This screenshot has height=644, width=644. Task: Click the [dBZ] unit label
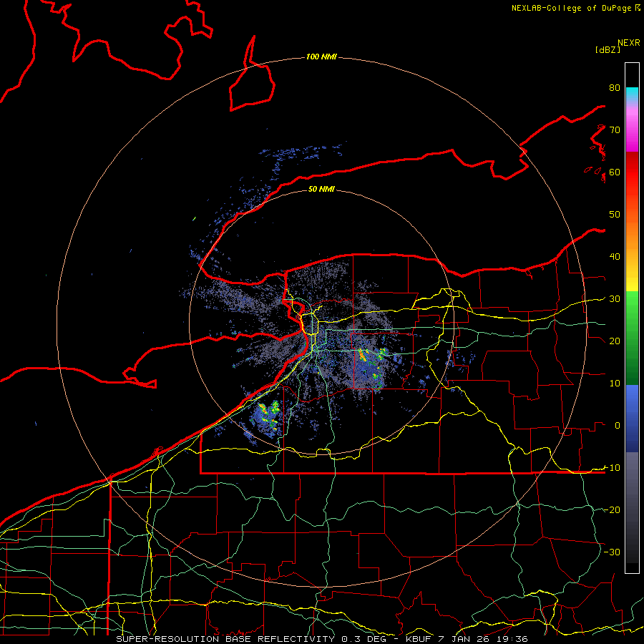point(608,50)
